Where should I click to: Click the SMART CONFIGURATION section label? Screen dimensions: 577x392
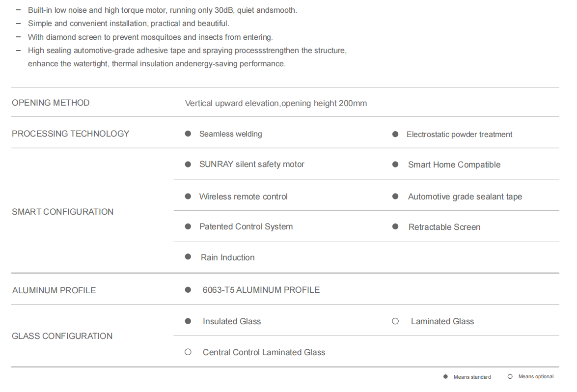[x=62, y=212]
